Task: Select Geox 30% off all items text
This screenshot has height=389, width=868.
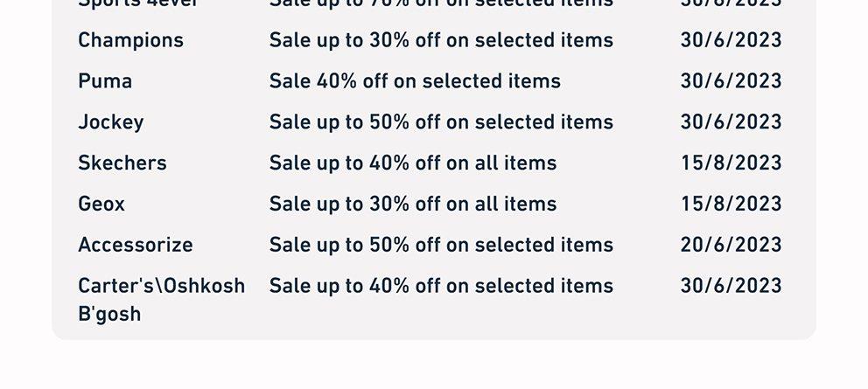Action: pyautogui.click(x=413, y=205)
